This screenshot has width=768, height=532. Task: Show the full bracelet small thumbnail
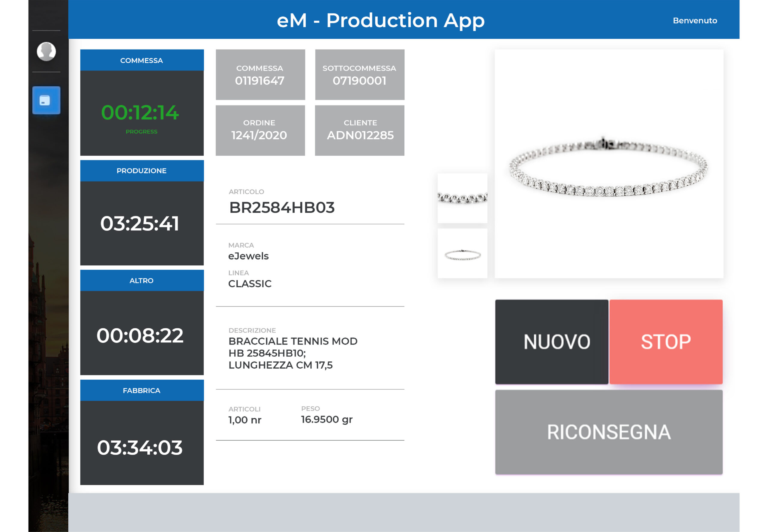pos(462,253)
